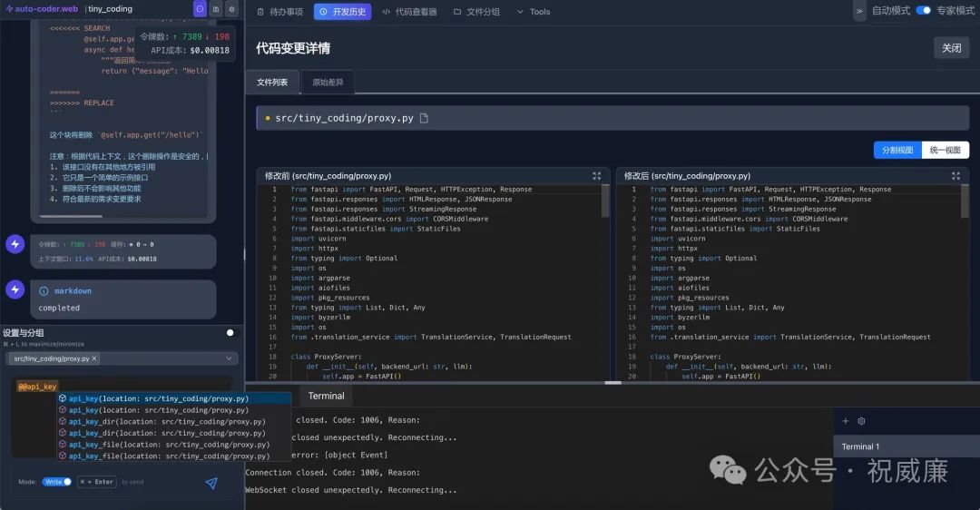Screen dimensions: 980x510
Task: Maximize the 修改后 diff pane
Action: 955,176
